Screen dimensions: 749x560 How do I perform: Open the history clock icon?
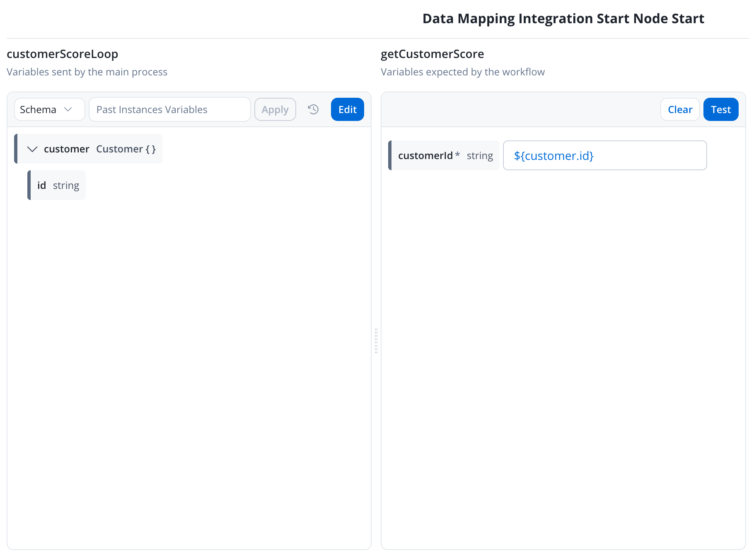coord(313,109)
